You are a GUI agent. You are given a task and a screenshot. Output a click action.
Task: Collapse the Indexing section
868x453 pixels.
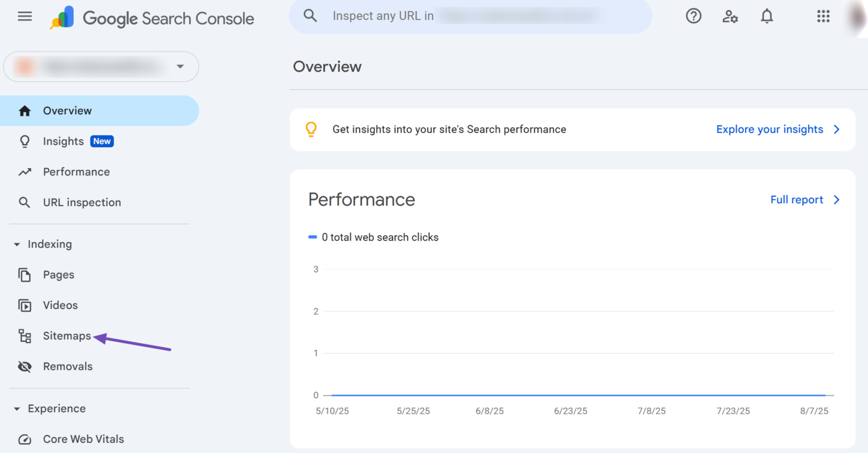tap(17, 244)
